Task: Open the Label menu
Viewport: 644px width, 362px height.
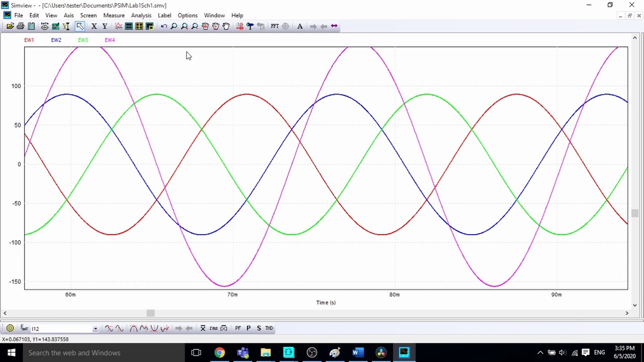Action: [x=165, y=16]
